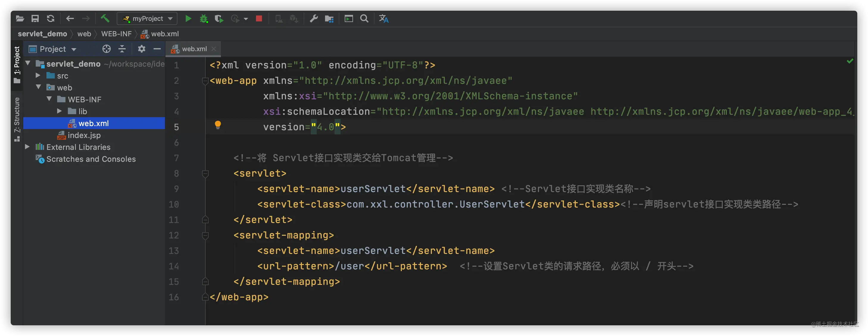Fold the servlet tag code block
The image size is (868, 336).
(x=205, y=174)
